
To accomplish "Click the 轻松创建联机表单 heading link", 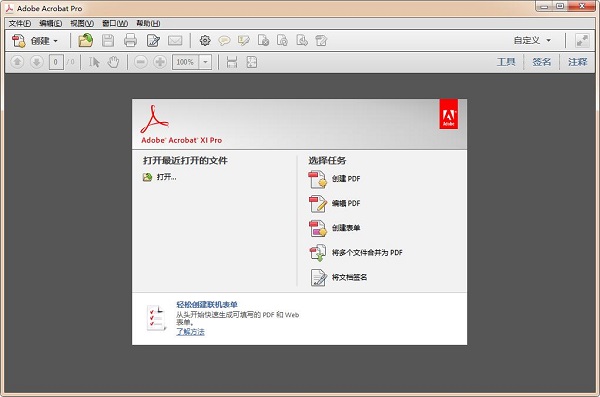I will tap(207, 304).
